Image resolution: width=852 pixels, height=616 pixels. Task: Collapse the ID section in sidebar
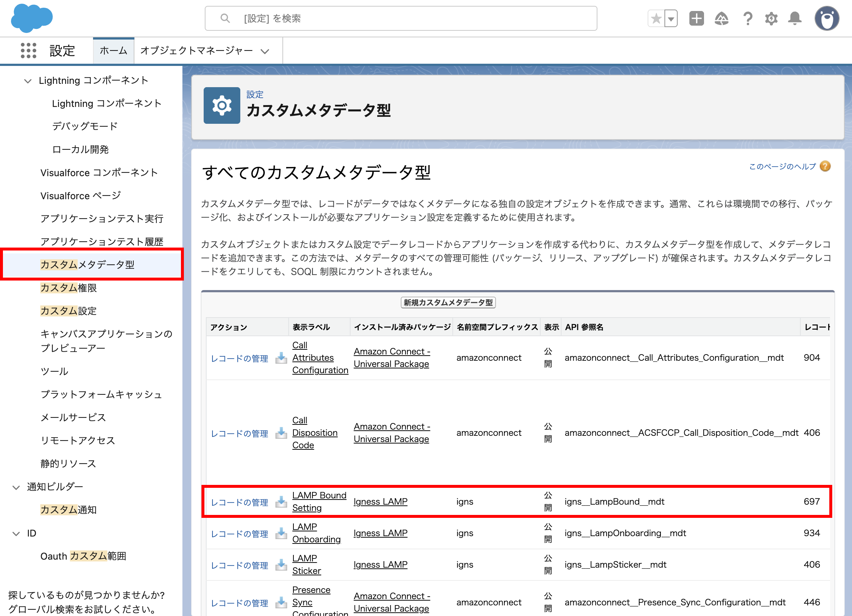(x=16, y=534)
